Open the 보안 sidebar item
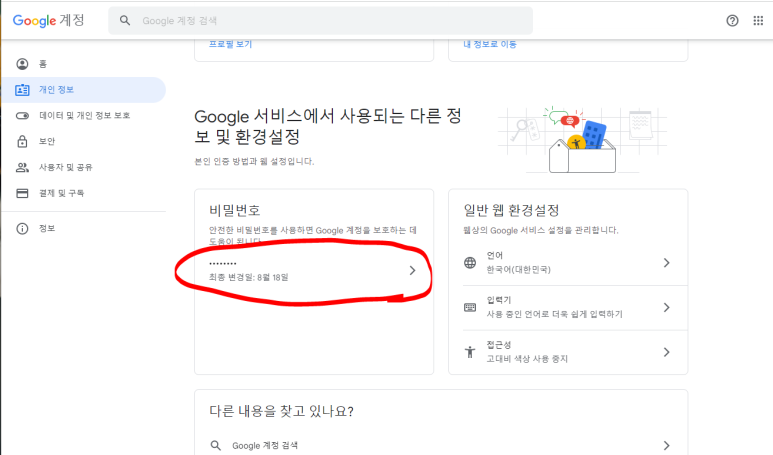Viewport: 773px width, 455px height. click(83, 141)
